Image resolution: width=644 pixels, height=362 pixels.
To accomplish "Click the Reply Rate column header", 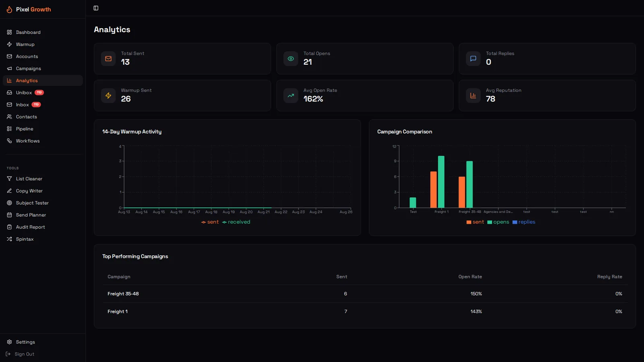I will 609,277.
